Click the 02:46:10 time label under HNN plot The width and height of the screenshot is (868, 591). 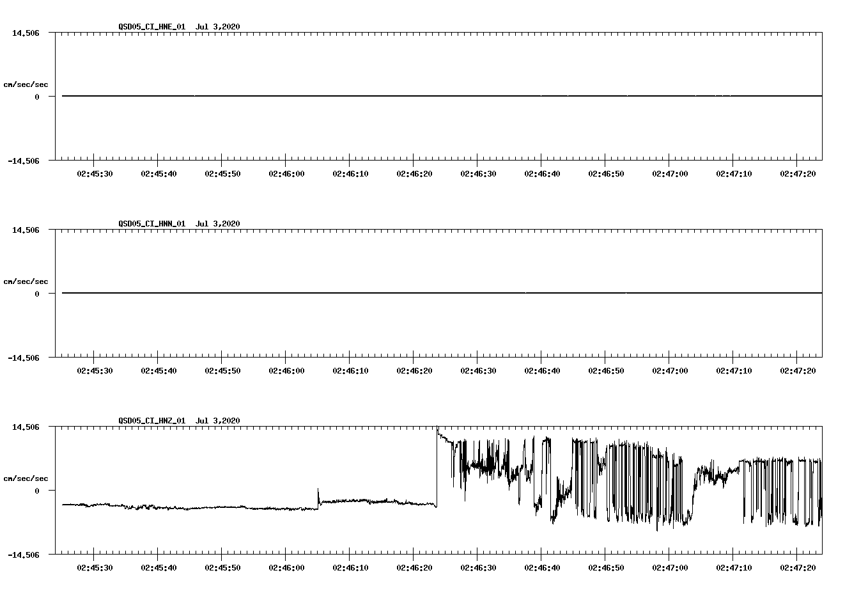(350, 370)
